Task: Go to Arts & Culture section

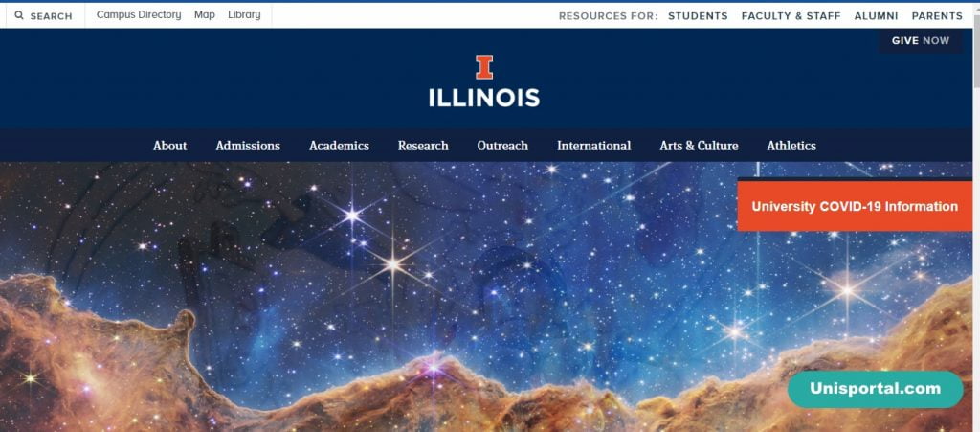Action: pyautogui.click(x=699, y=146)
